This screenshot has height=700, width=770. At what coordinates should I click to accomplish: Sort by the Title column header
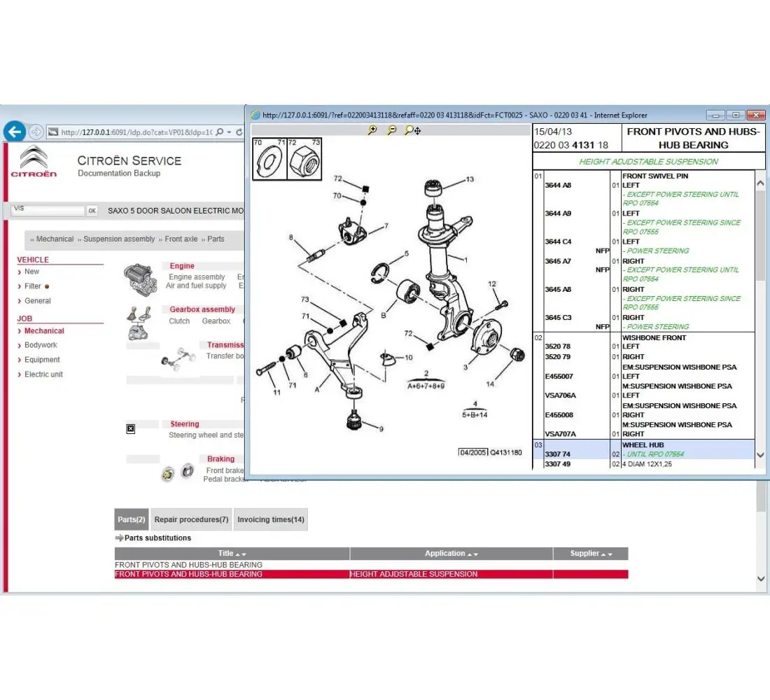(x=232, y=554)
